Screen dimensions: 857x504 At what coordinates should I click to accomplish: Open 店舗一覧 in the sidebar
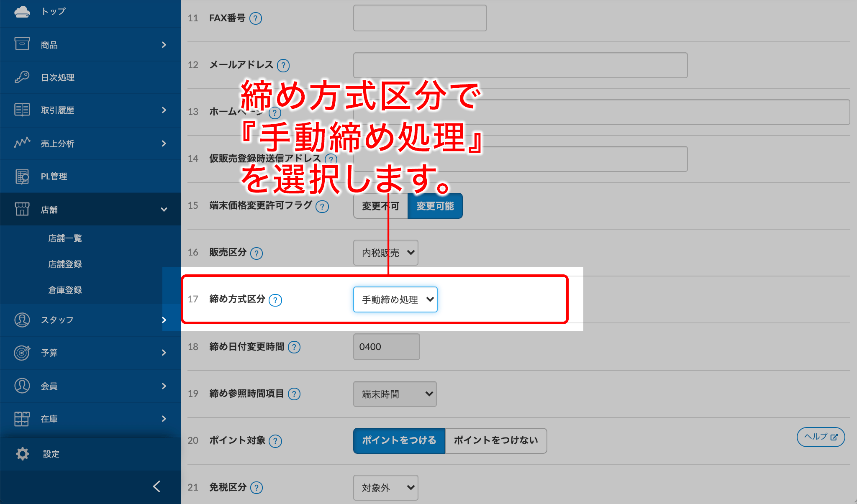click(x=65, y=238)
